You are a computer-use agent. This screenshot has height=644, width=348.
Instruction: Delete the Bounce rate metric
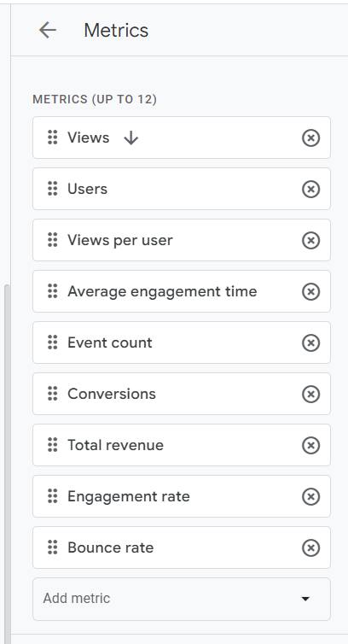coord(310,547)
